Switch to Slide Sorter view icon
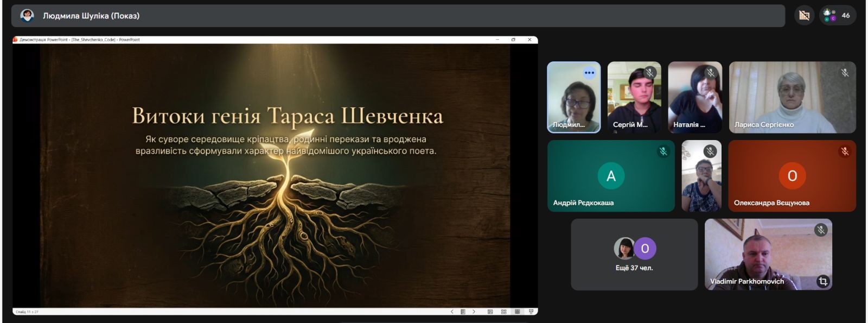 click(x=503, y=312)
